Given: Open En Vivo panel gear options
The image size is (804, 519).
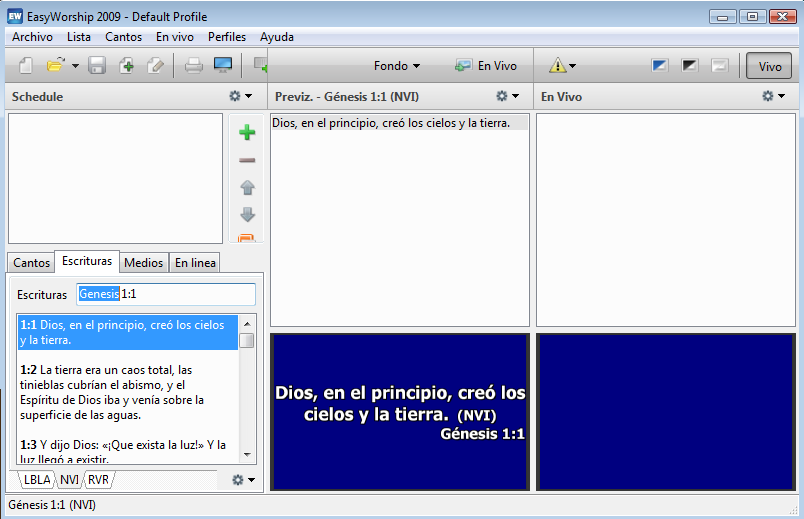Looking at the screenshot, I should click(x=774, y=96).
